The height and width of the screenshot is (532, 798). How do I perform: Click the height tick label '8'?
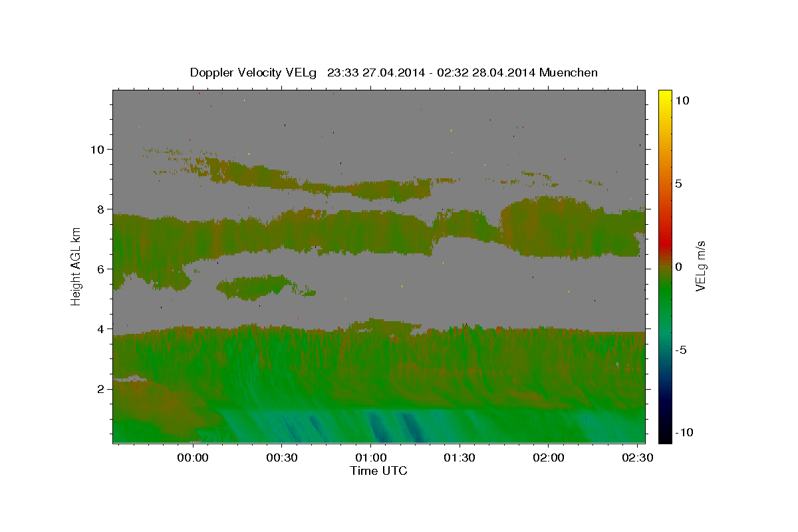pos(100,209)
